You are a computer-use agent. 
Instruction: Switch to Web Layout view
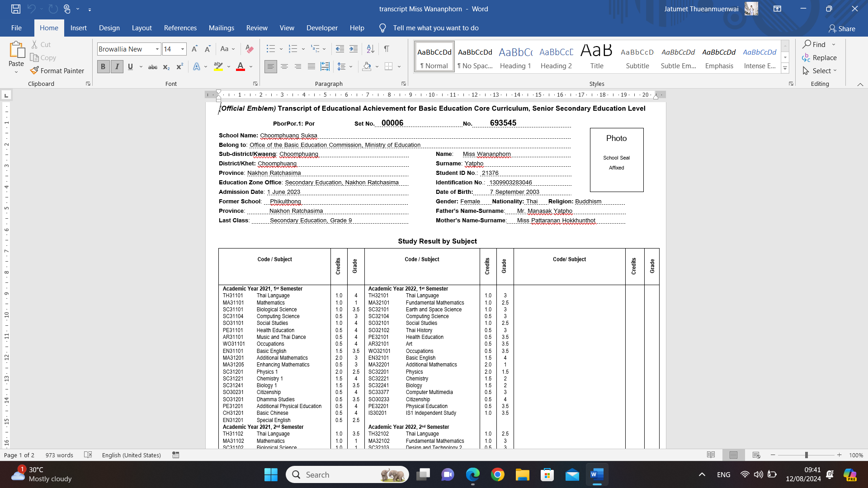(756, 455)
